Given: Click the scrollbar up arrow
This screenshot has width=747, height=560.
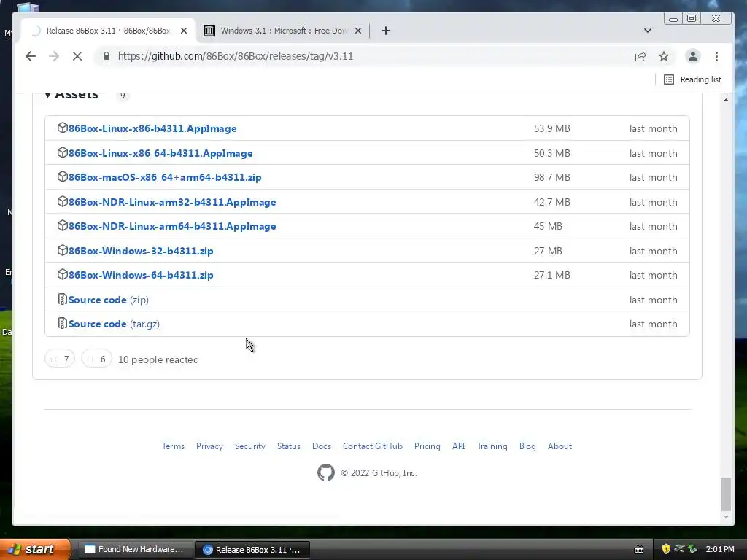Looking at the screenshot, I should point(726,99).
